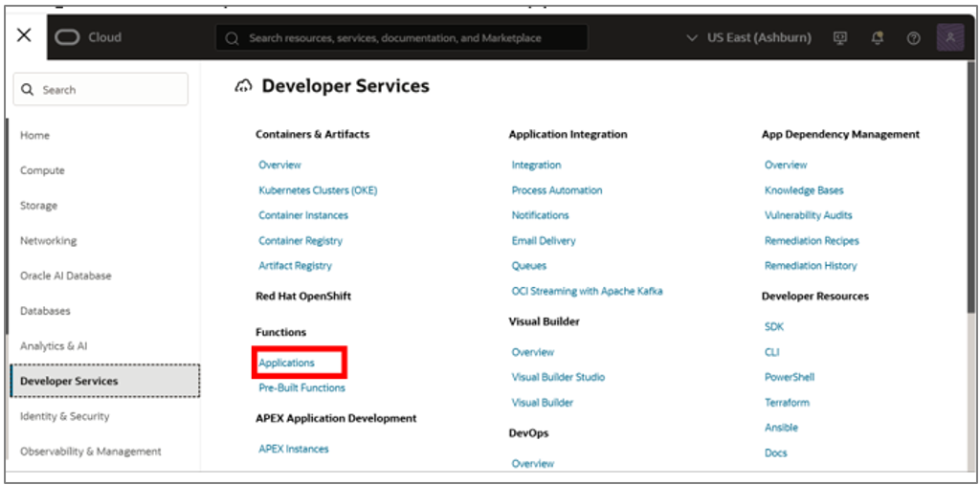Open the Terraform link
The height and width of the screenshot is (485, 980).
pyautogui.click(x=787, y=403)
